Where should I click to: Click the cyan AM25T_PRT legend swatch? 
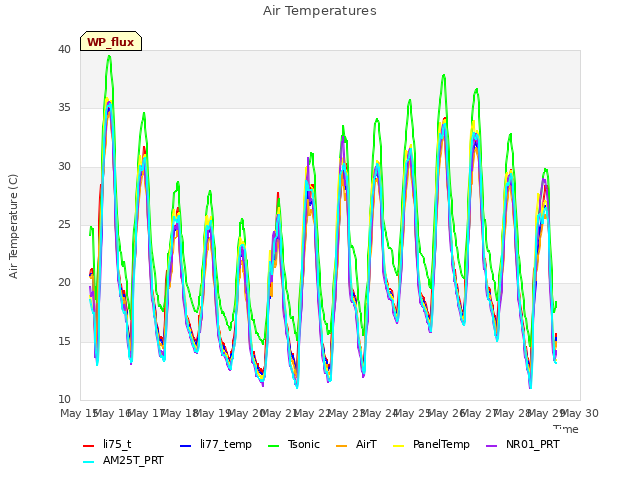(x=89, y=462)
